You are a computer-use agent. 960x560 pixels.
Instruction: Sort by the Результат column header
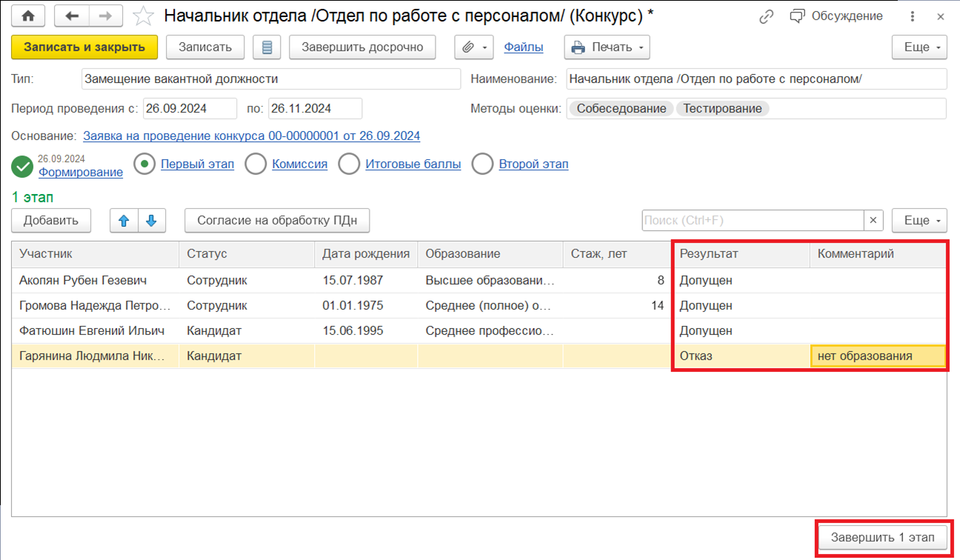click(x=739, y=254)
